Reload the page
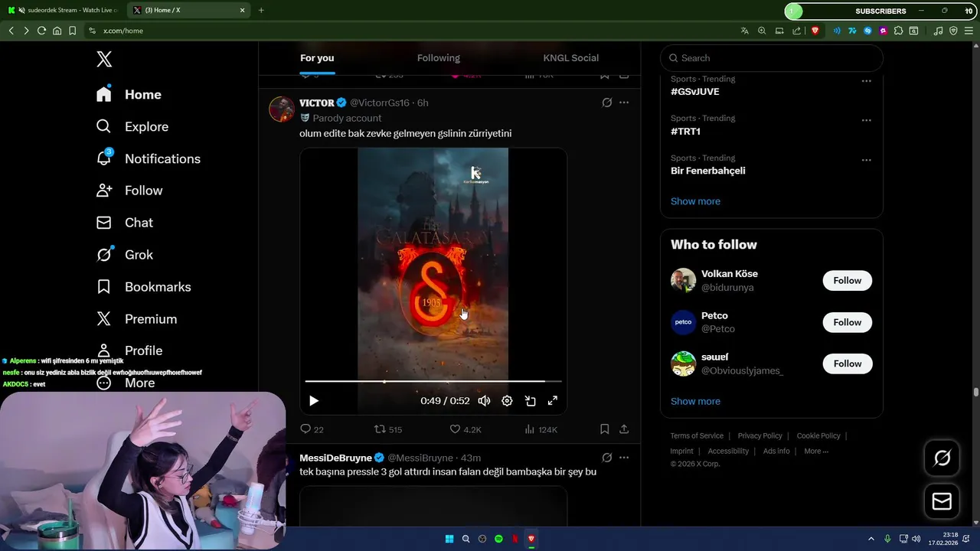The width and height of the screenshot is (980, 551). click(x=41, y=31)
